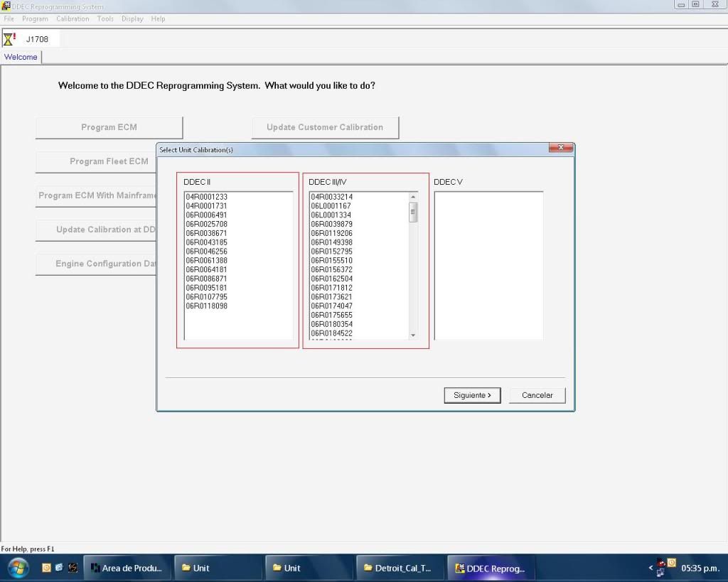Viewport: 728px width, 582px height.
Task: Select 04R0001233 in DDEC II list
Action: (207, 197)
